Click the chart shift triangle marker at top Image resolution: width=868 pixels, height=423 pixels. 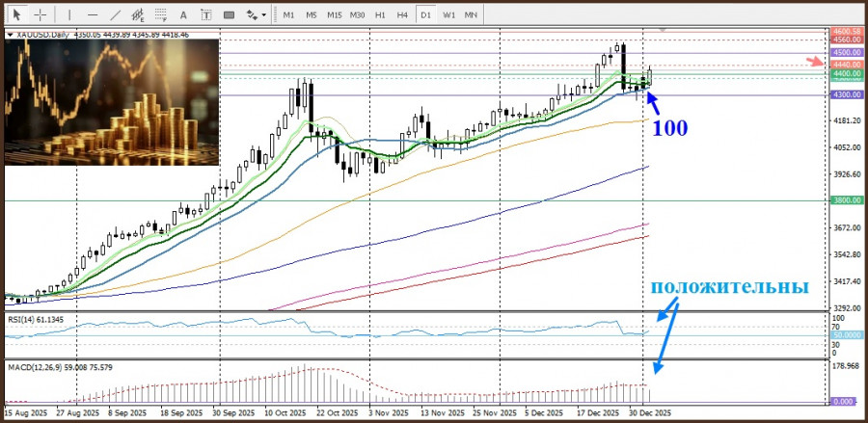click(662, 29)
